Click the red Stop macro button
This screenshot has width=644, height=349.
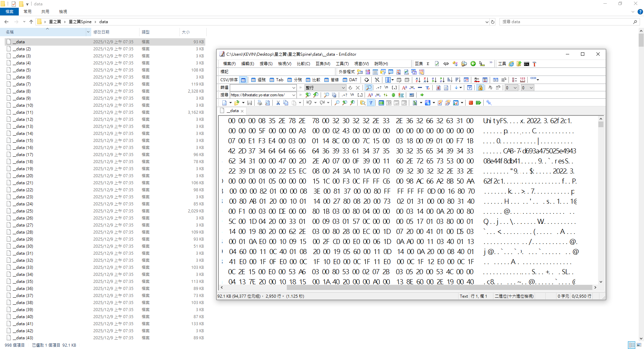(471, 103)
